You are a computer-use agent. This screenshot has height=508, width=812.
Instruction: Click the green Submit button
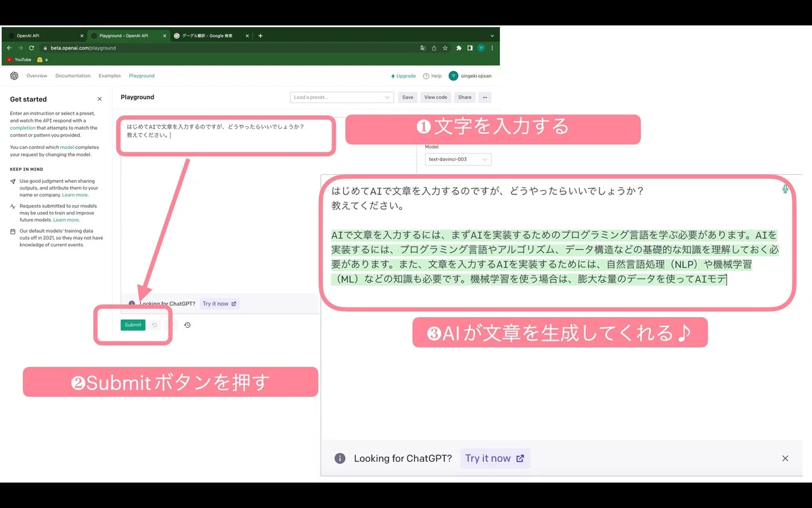coord(133,325)
